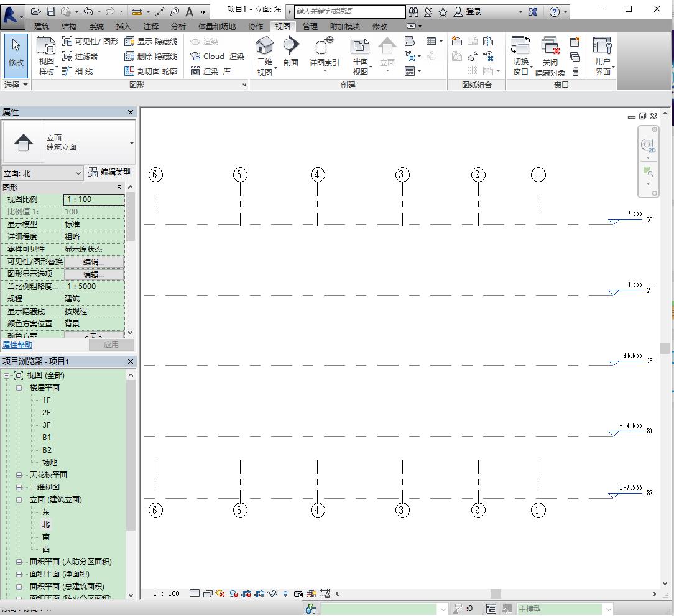The height and width of the screenshot is (616, 674).
Task: Expand the 天花板平面 tree node
Action: (19, 475)
